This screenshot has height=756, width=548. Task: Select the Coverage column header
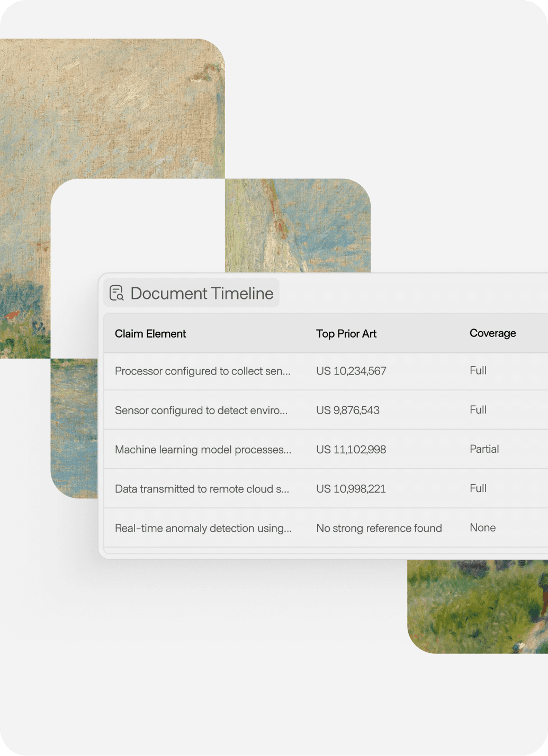pyautogui.click(x=492, y=333)
